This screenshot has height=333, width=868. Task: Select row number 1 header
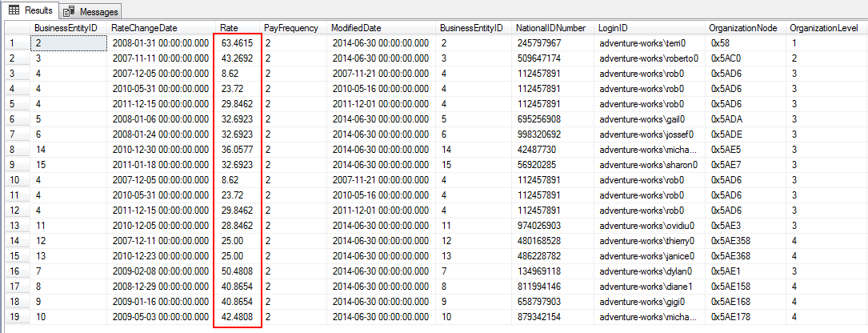click(x=18, y=42)
